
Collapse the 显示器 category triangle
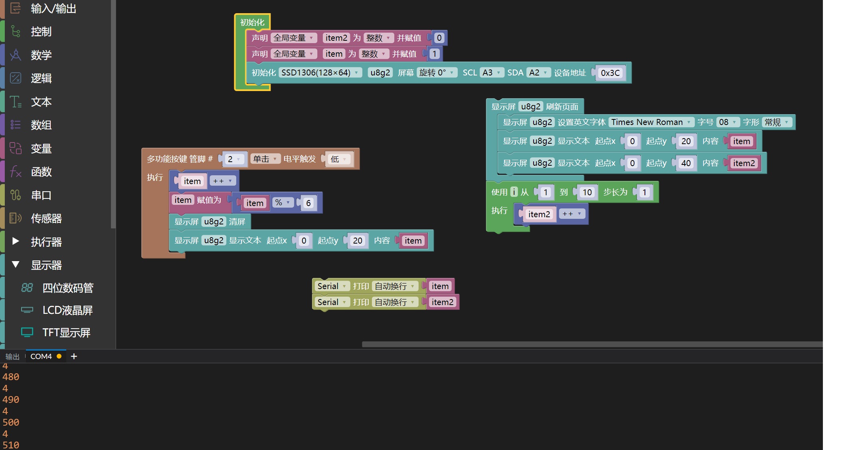tap(16, 264)
